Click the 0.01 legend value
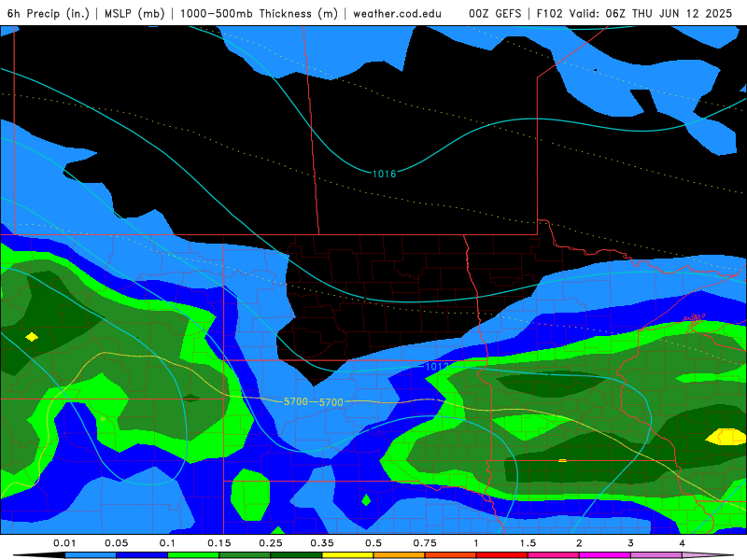 [x=64, y=543]
